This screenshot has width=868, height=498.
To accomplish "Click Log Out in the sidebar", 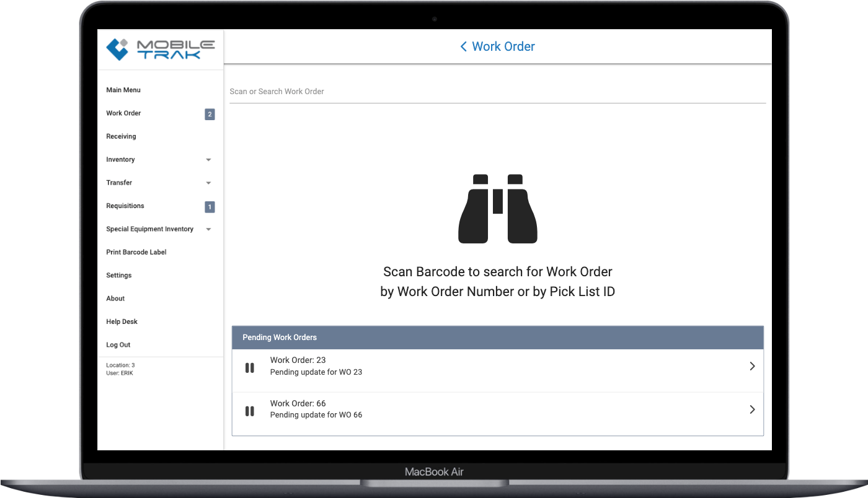I will click(118, 344).
